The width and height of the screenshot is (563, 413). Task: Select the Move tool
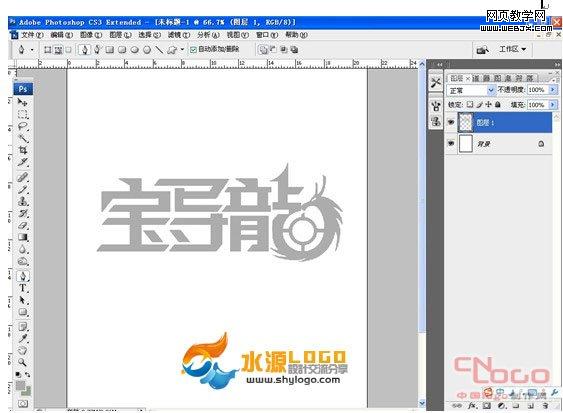tap(23, 103)
